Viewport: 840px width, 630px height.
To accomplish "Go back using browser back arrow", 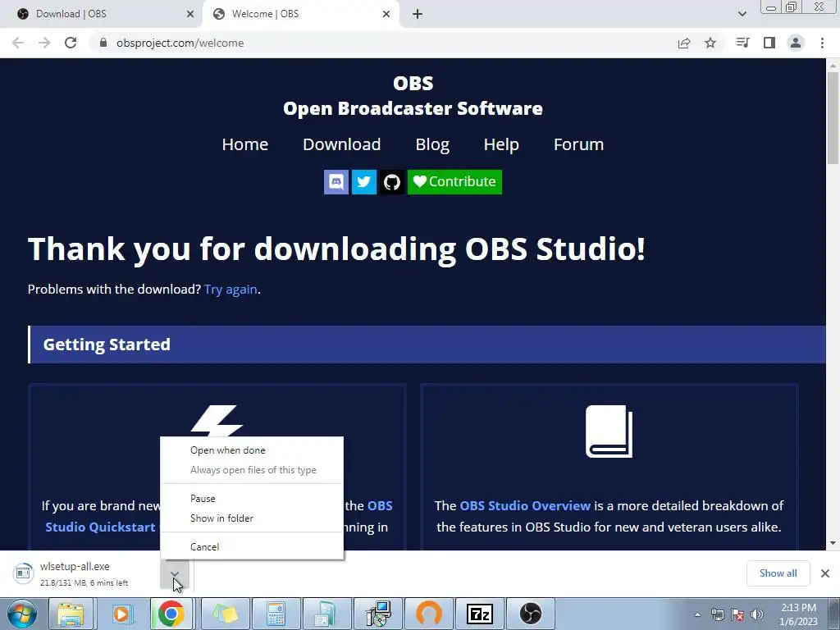I will click(18, 43).
